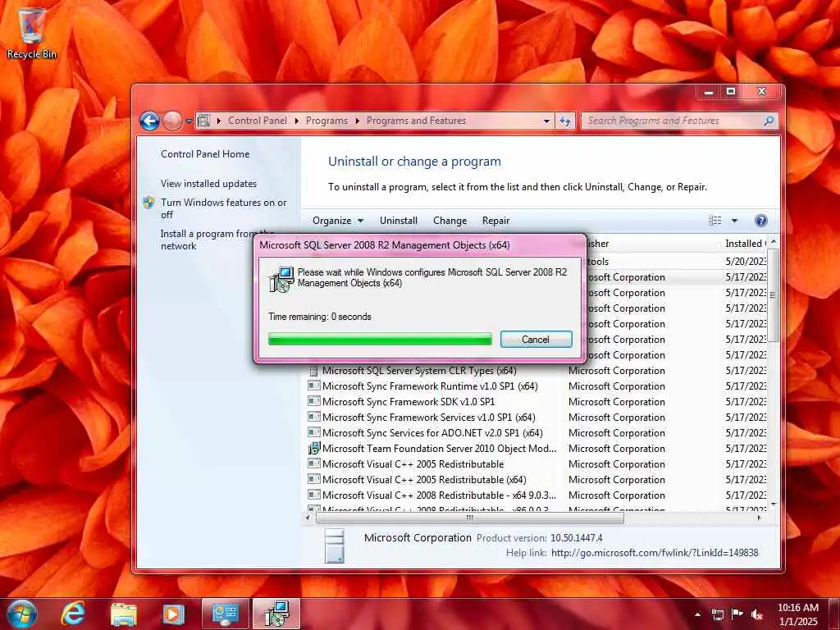Viewport: 840px width, 630px height.
Task: Click the Installed On column header
Action: 745,244
